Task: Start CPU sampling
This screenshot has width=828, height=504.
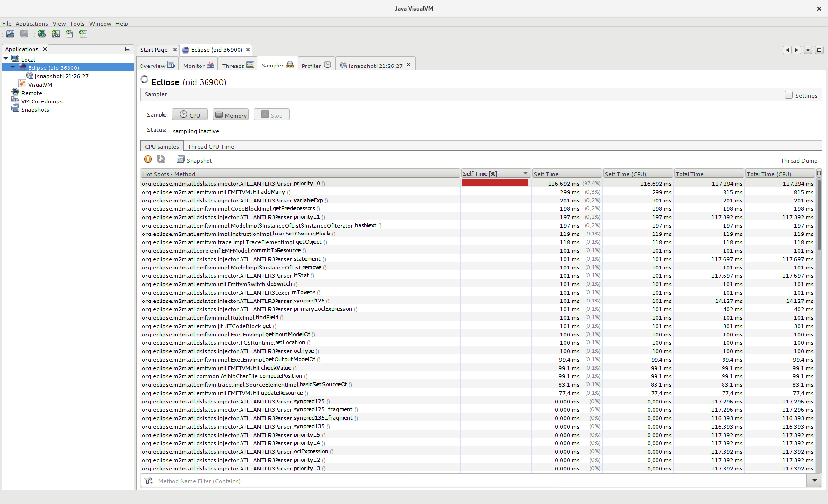Action: tap(190, 115)
